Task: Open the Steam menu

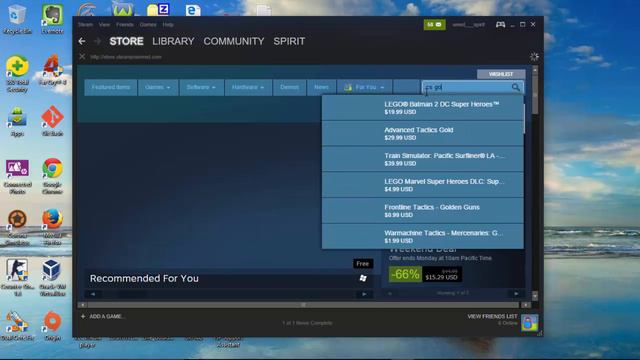Action: click(85, 24)
